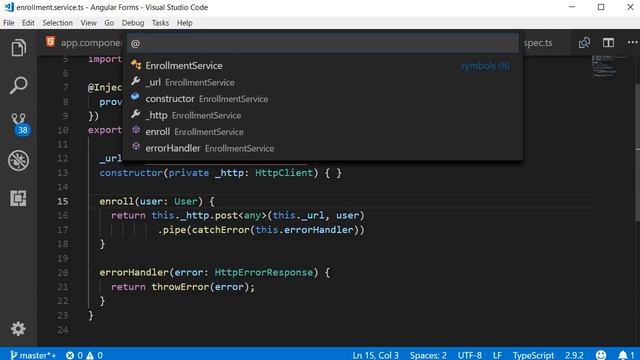Open the File menu
This screenshot has width=640, height=360.
pyautogui.click(x=9, y=23)
